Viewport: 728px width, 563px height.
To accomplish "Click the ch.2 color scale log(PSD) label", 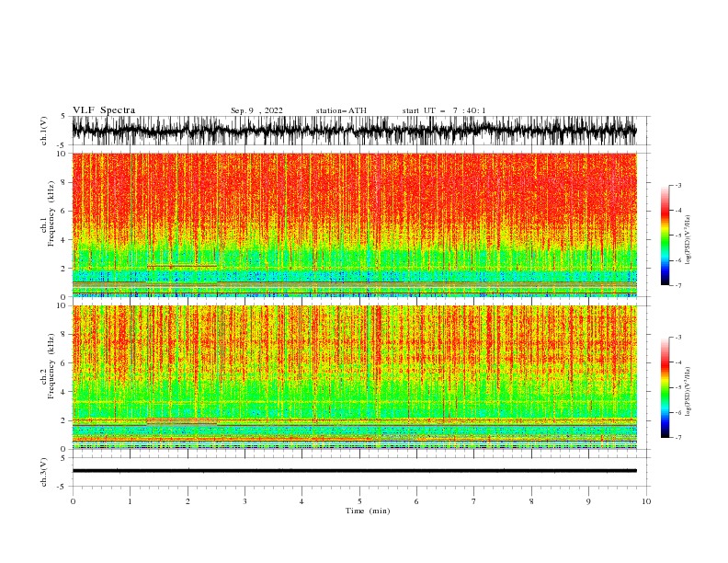I will point(689,392).
